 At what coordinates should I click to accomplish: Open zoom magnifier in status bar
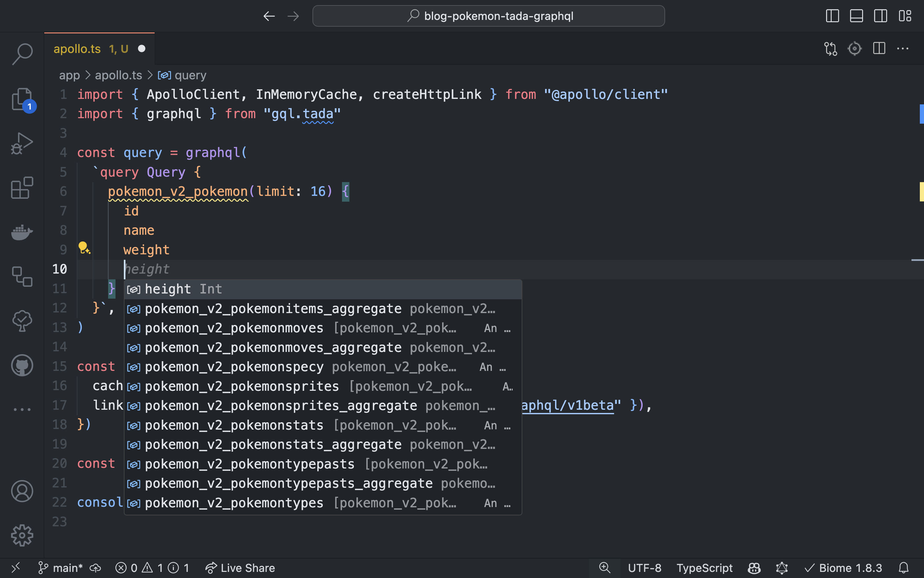click(604, 568)
